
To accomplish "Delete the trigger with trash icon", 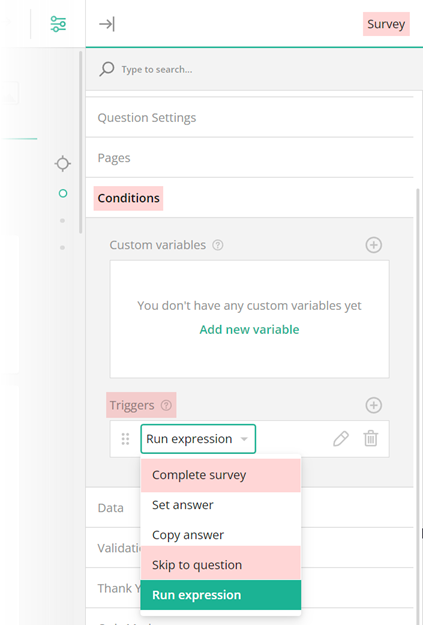I will pyautogui.click(x=370, y=438).
